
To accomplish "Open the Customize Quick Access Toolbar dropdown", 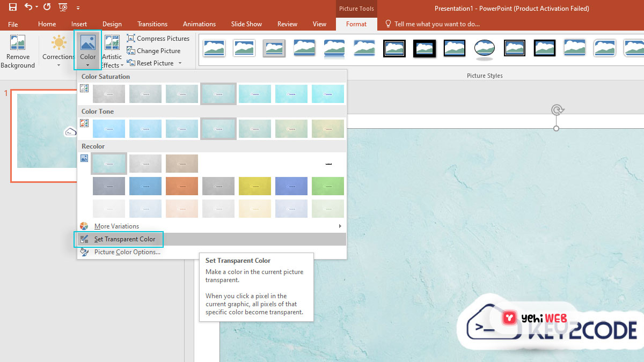I will click(77, 8).
